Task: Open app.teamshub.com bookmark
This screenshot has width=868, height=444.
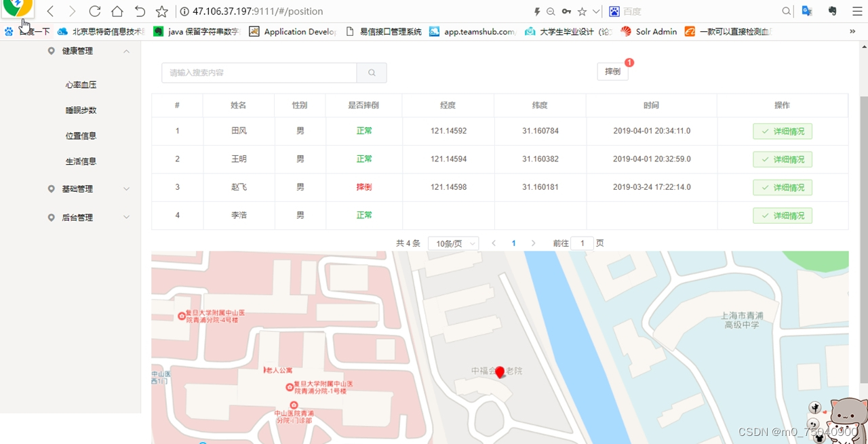Action: coord(473,31)
